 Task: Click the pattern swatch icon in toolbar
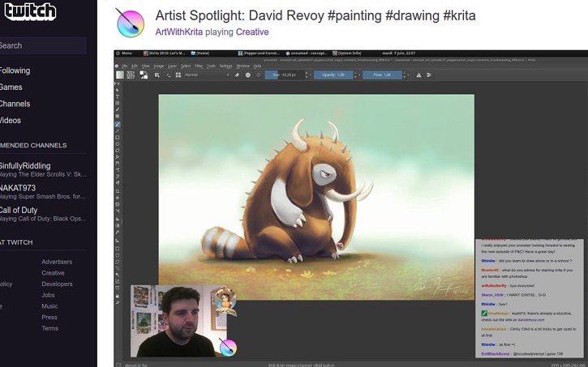click(131, 75)
